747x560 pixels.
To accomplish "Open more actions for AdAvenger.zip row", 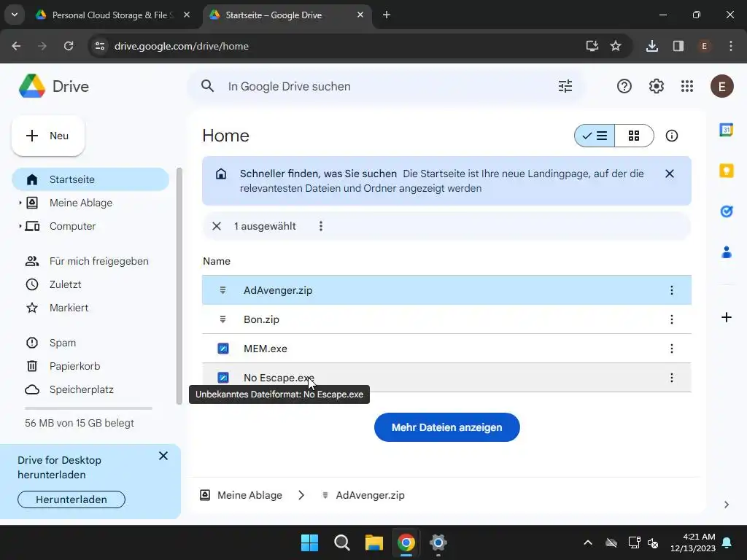I will (x=672, y=290).
